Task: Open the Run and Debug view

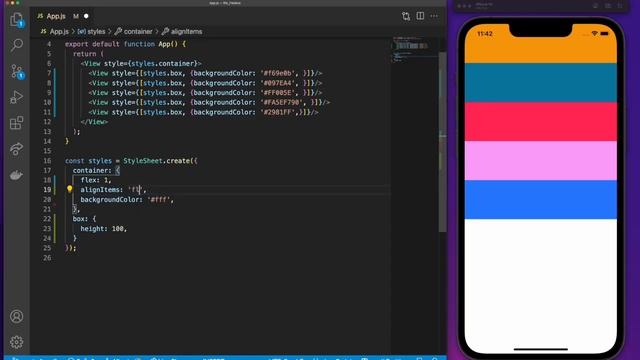Action: pyautogui.click(x=16, y=97)
